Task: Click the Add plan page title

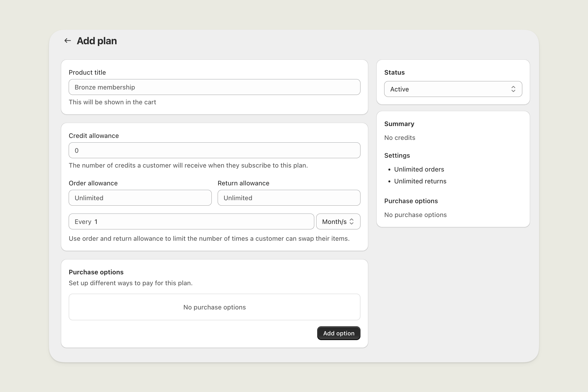Action: pyautogui.click(x=96, y=41)
